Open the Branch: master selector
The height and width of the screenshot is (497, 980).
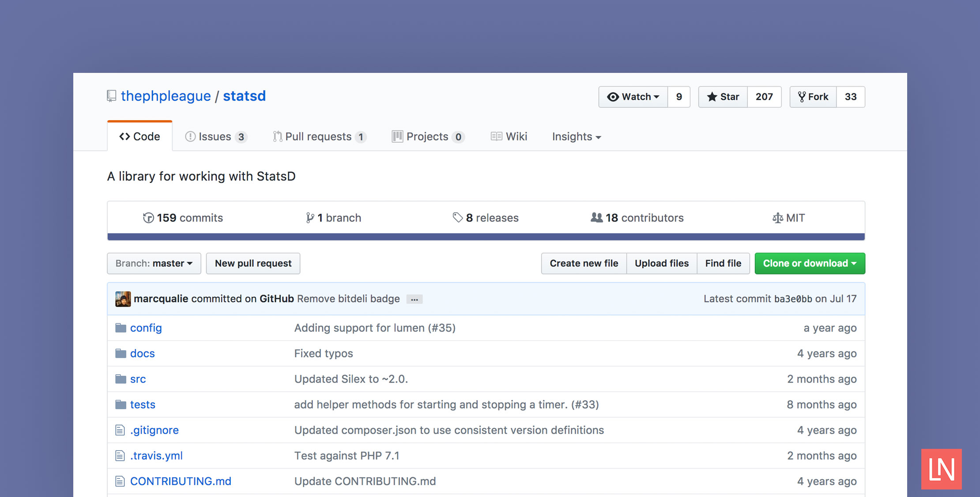pyautogui.click(x=154, y=263)
